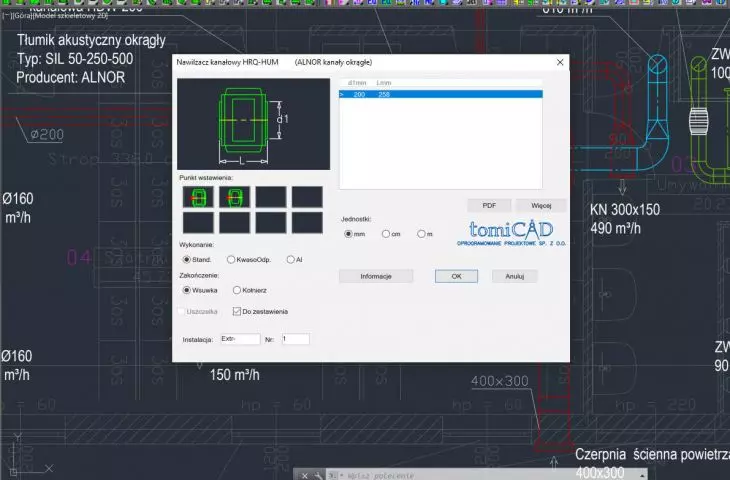Click the Nr input field

[295, 339]
